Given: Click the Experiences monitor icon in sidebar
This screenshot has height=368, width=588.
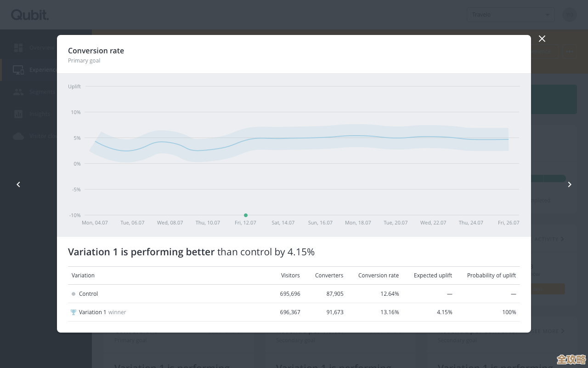Looking at the screenshot, I should click(18, 70).
